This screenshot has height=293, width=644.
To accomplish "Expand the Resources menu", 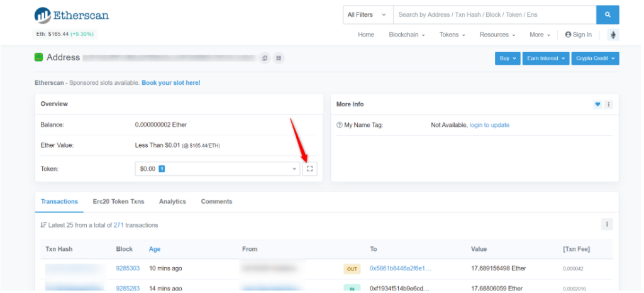I will tap(497, 35).
